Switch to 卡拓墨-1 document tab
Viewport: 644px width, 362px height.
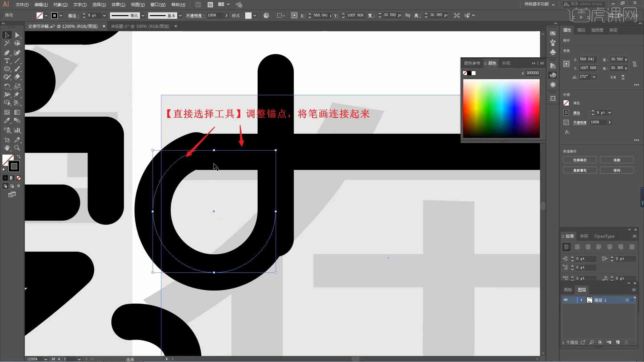[139, 26]
